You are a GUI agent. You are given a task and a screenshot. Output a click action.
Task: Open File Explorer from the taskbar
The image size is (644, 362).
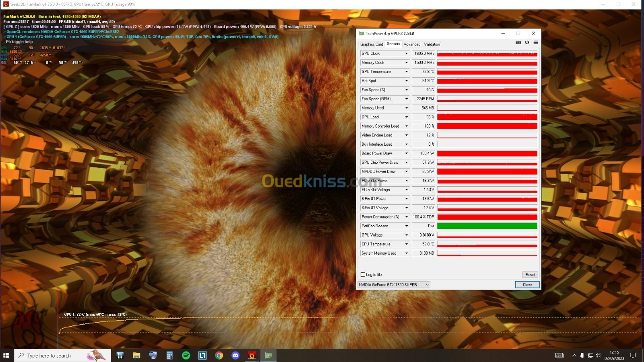(x=136, y=355)
